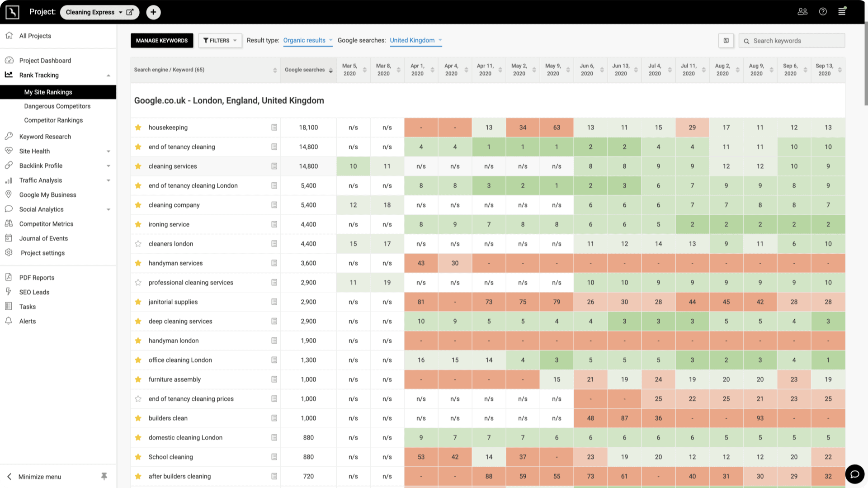Viewport: 868px width, 488px height.
Task: Go to Keyword Research in the sidebar
Action: pyautogui.click(x=45, y=137)
